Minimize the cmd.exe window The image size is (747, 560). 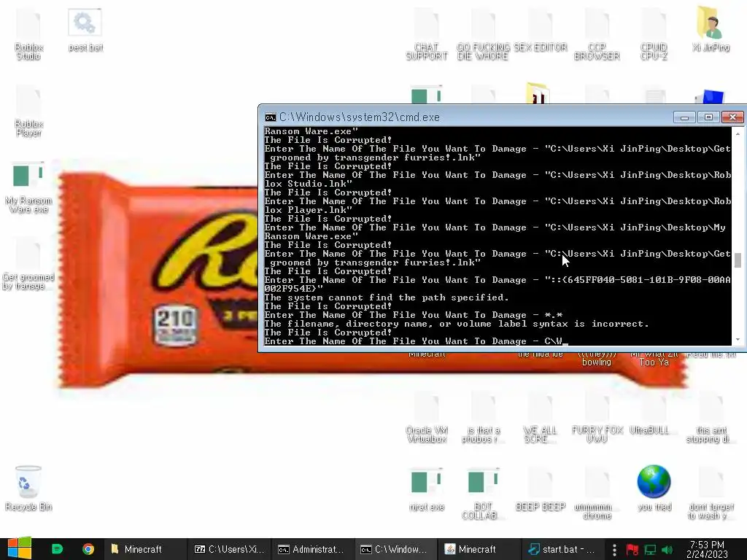[684, 117]
